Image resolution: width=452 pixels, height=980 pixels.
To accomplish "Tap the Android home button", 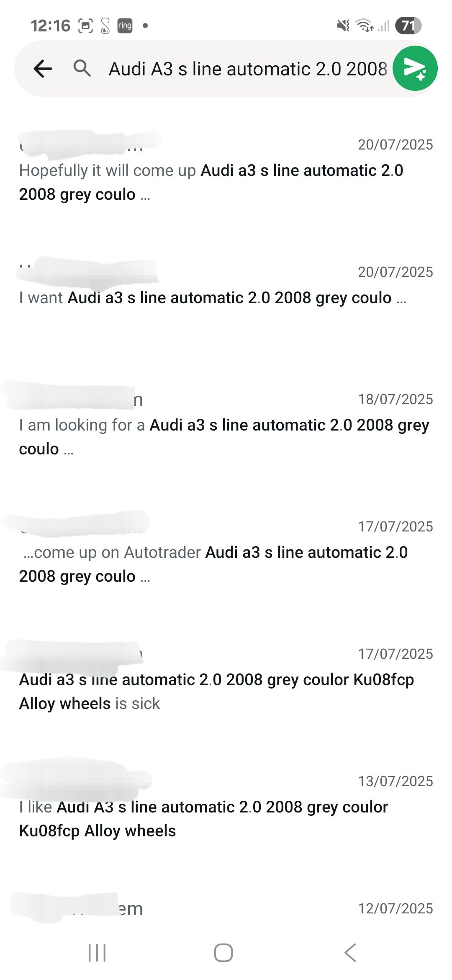I will pyautogui.click(x=223, y=953).
